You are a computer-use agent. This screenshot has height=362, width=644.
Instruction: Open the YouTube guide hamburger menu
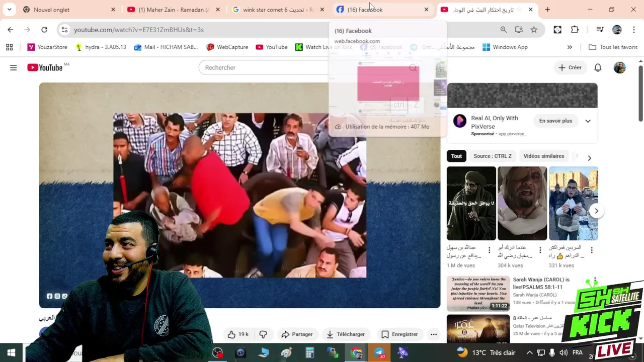(14, 67)
